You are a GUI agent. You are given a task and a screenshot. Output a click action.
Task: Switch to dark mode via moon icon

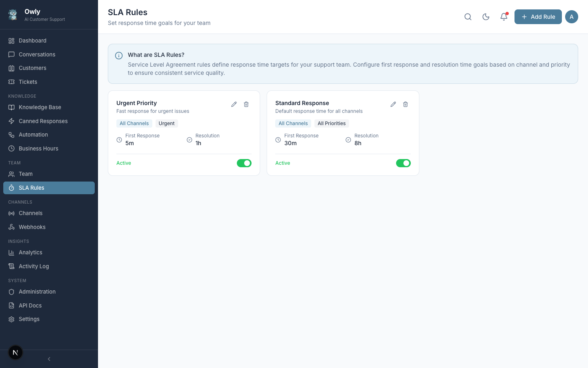[x=486, y=17]
